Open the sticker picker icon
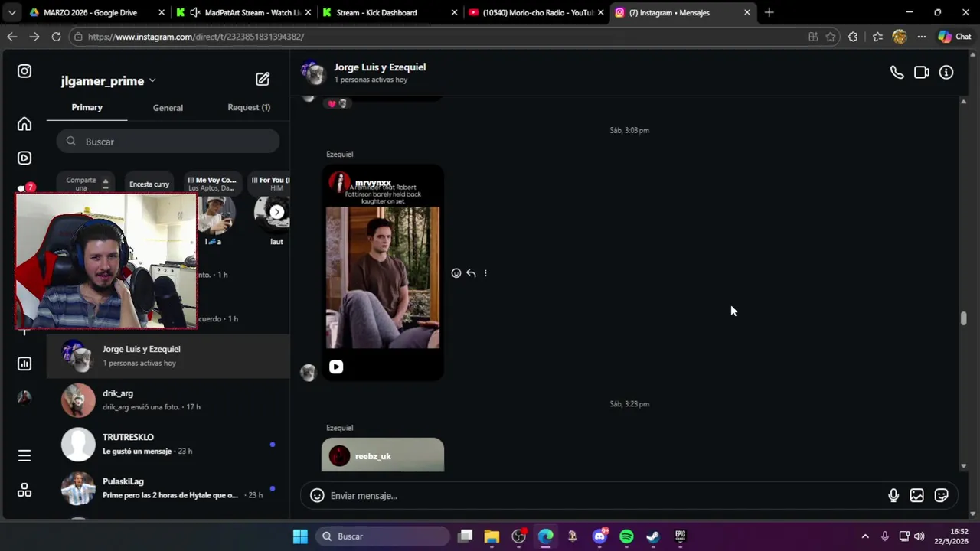Viewport: 980px width, 551px height. coord(942,496)
